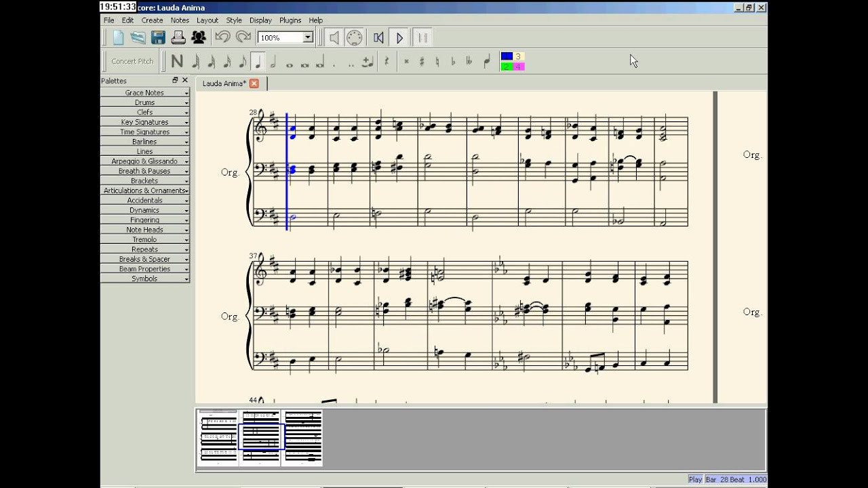Select the Lauda Anima* score tab
Viewport: 868px width, 488px height.
pos(224,83)
